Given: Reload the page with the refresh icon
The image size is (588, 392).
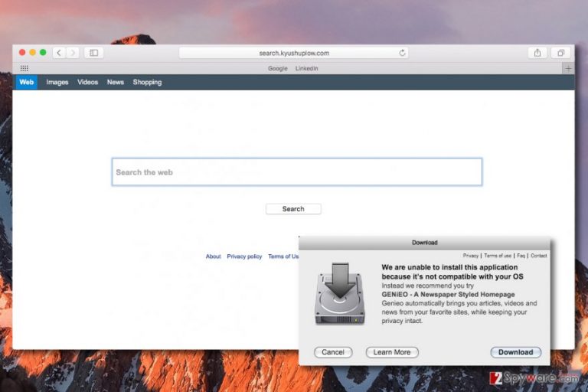Looking at the screenshot, I should (x=402, y=53).
